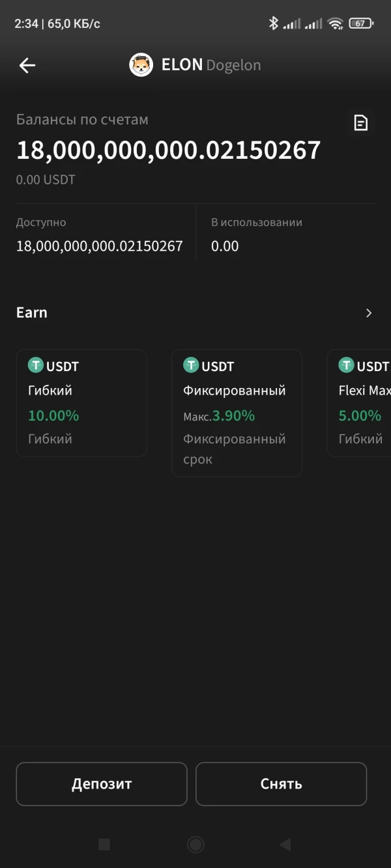
Task: Tap the battery indicator in status bar
Action: (360, 23)
